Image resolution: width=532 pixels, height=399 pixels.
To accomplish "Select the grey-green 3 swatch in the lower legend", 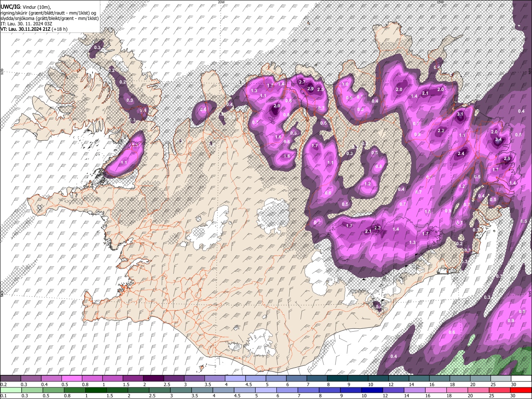I will coord(181,390).
